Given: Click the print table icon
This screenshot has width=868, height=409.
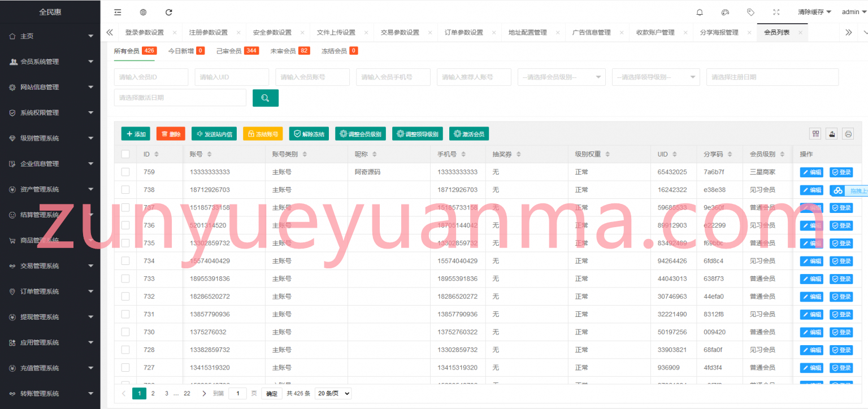Looking at the screenshot, I should (848, 134).
